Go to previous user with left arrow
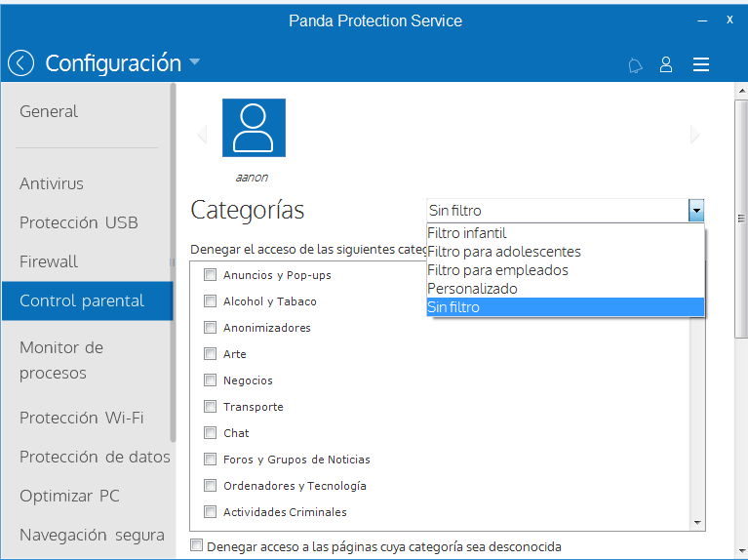This screenshot has height=560, width=748. pyautogui.click(x=202, y=135)
